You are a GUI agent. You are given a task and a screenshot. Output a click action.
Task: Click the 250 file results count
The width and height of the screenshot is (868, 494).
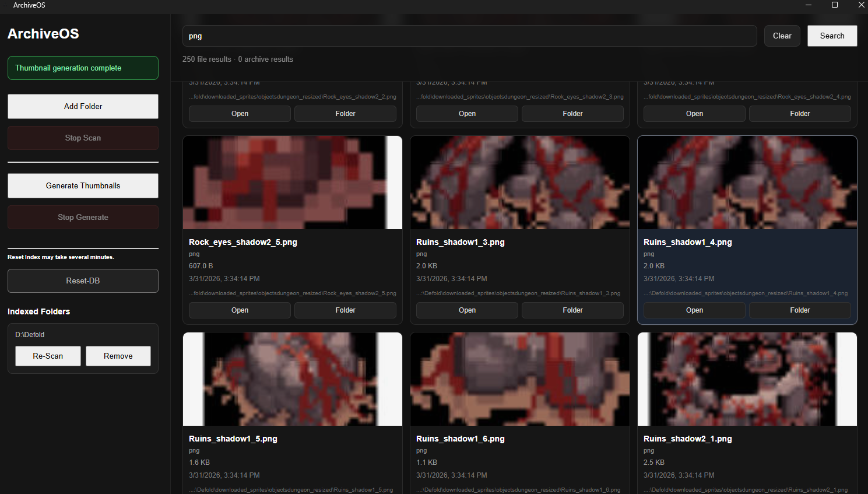pyautogui.click(x=207, y=59)
